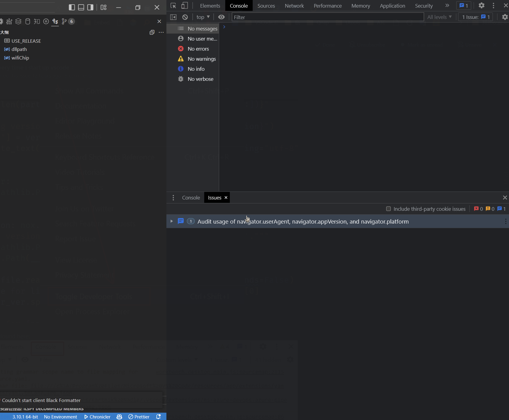Select the active outline view icon in sidebar

coord(55,21)
